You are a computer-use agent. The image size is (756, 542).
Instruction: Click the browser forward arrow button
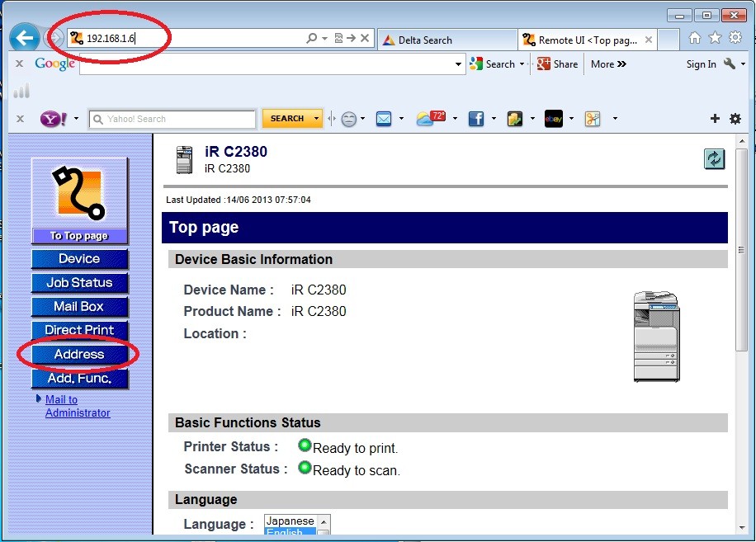54,38
